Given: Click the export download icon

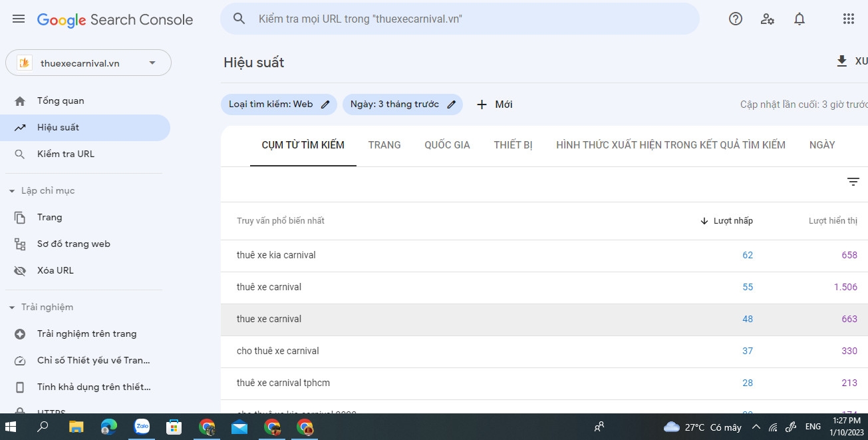Looking at the screenshot, I should tap(842, 61).
